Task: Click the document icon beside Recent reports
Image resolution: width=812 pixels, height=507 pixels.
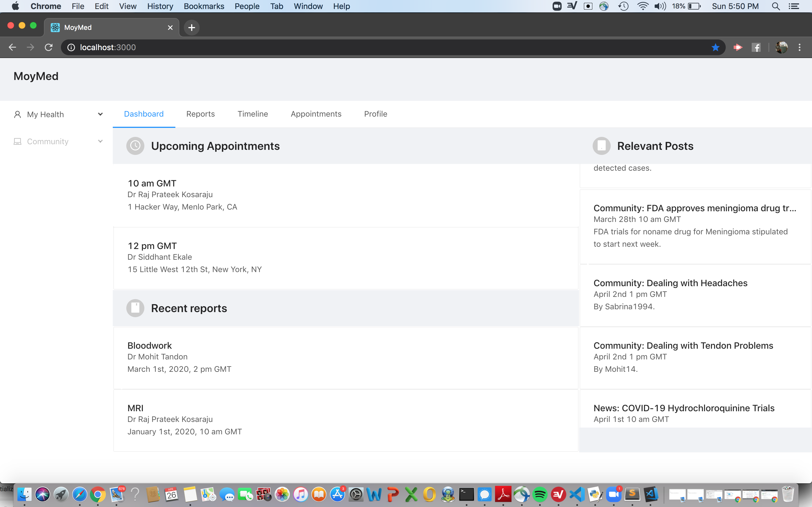Action: 135,308
